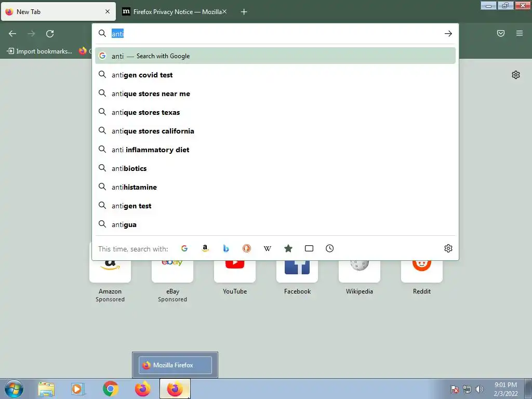The width and height of the screenshot is (532, 399).
Task: Select the New Tab tab
Action: coord(58,11)
